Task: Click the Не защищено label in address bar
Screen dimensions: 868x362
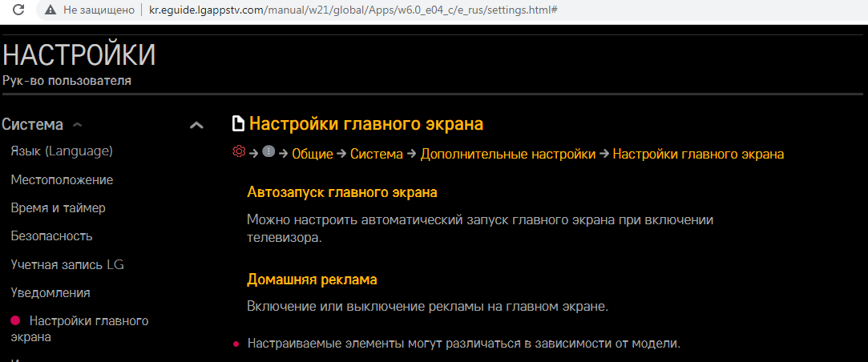Action: pyautogui.click(x=99, y=10)
